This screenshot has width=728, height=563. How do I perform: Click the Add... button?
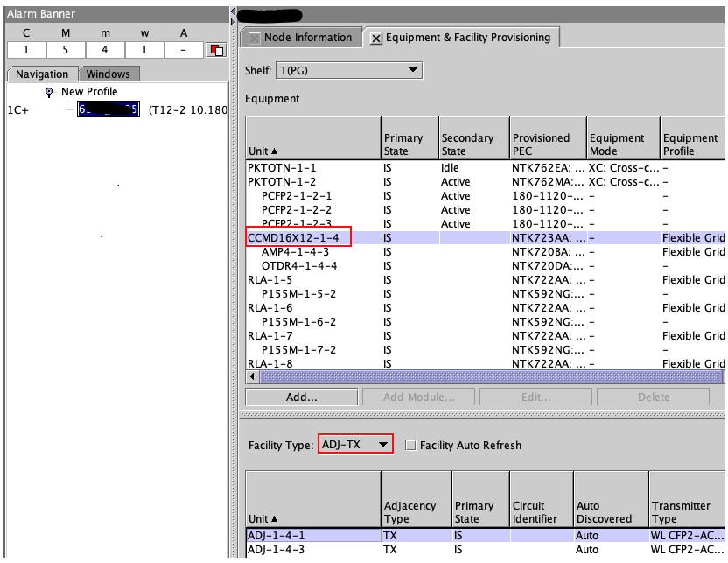pyautogui.click(x=302, y=398)
